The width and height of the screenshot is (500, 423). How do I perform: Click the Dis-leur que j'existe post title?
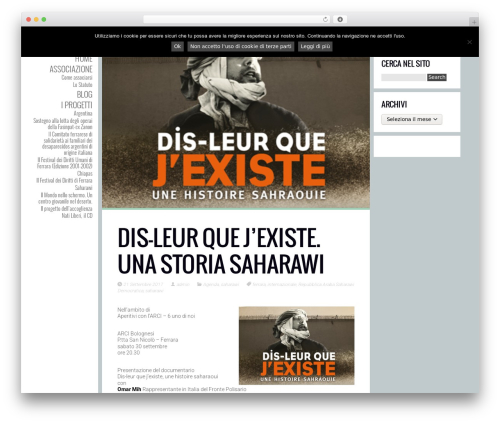(x=221, y=251)
